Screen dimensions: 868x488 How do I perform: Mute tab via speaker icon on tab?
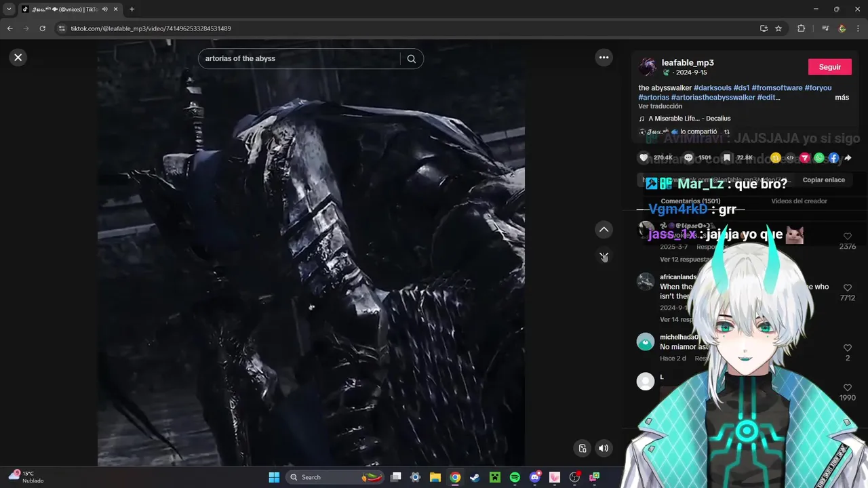click(104, 9)
